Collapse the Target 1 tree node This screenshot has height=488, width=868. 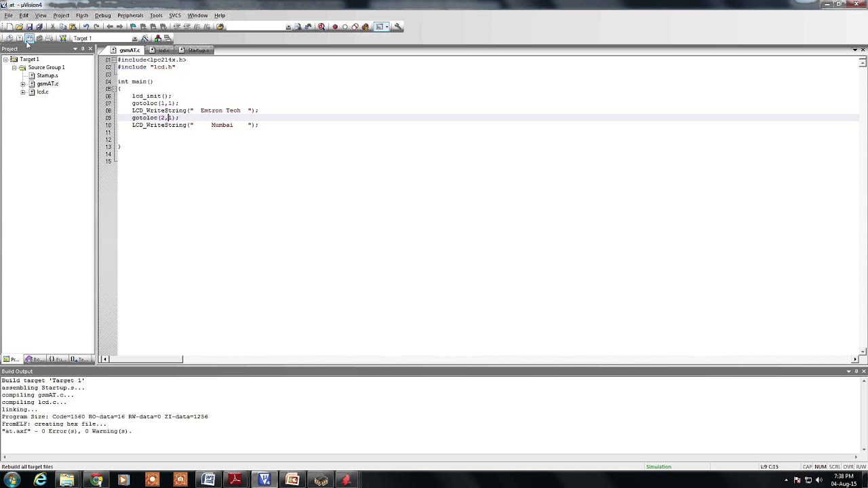pyautogui.click(x=5, y=59)
